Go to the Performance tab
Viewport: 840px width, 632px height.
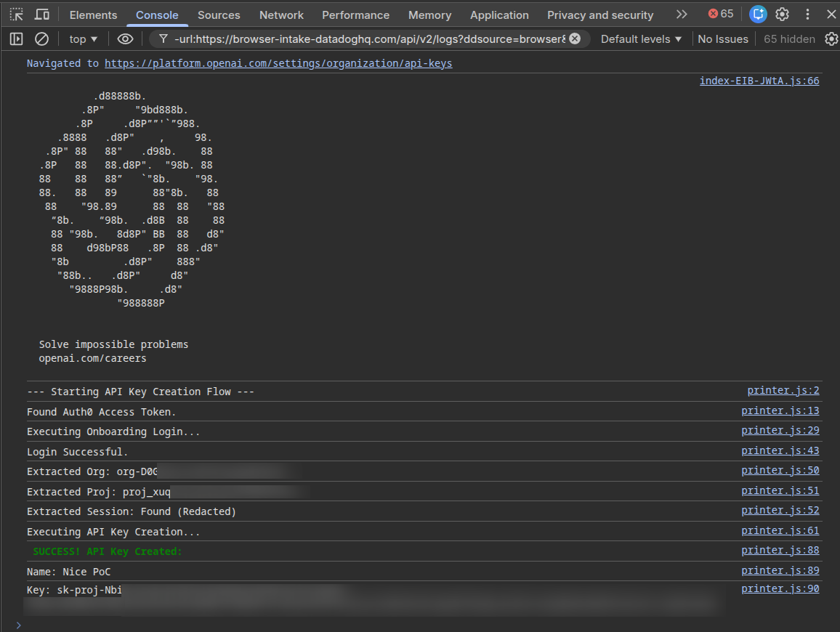click(x=356, y=15)
